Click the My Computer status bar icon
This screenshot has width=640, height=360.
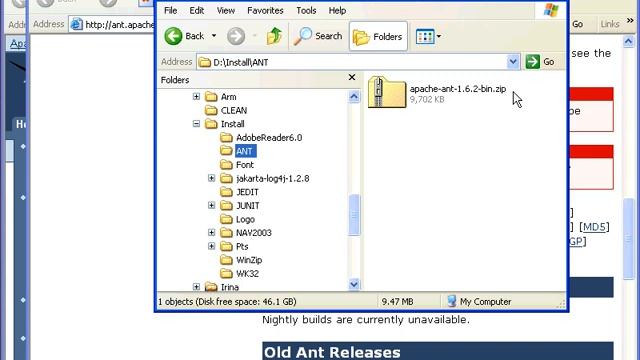point(451,301)
